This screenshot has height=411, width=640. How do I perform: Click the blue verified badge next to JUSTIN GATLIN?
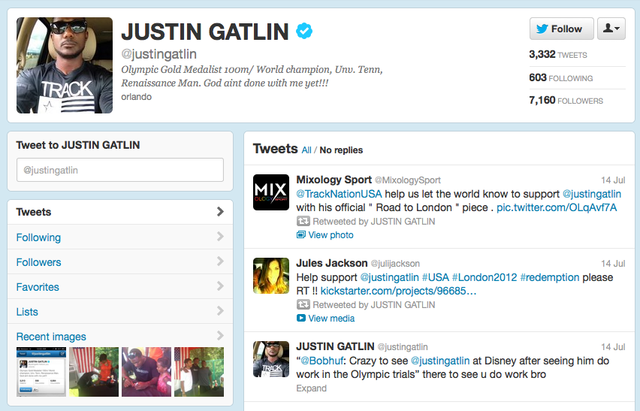pyautogui.click(x=304, y=31)
